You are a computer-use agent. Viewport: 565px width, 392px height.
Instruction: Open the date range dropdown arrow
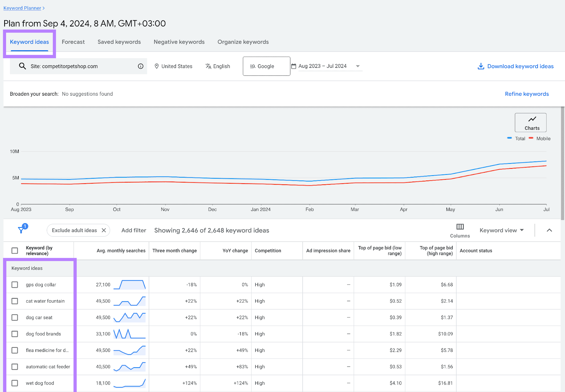[358, 66]
